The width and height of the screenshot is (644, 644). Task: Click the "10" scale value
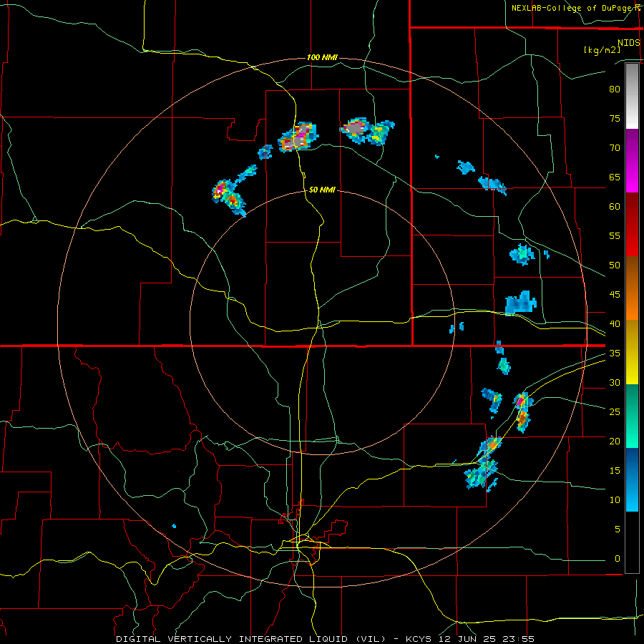615,500
